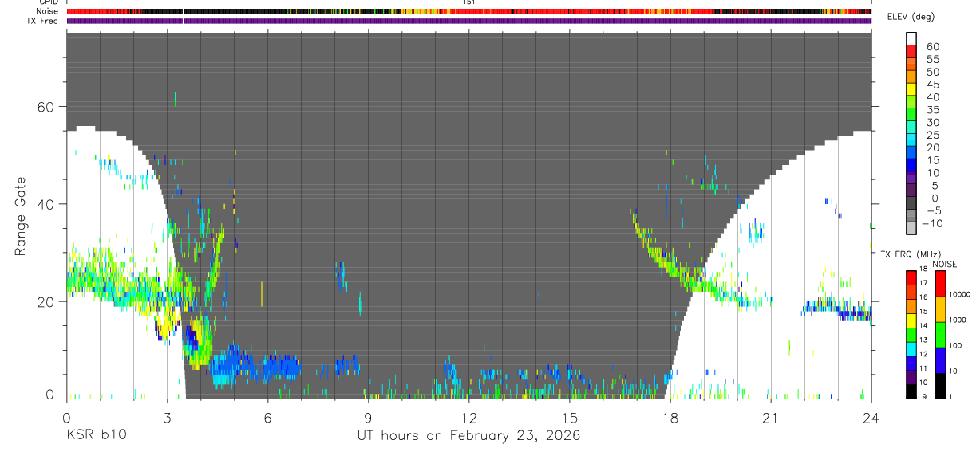Click the '1000' label on NOISE scale
The image size is (980, 452).
[x=958, y=320]
